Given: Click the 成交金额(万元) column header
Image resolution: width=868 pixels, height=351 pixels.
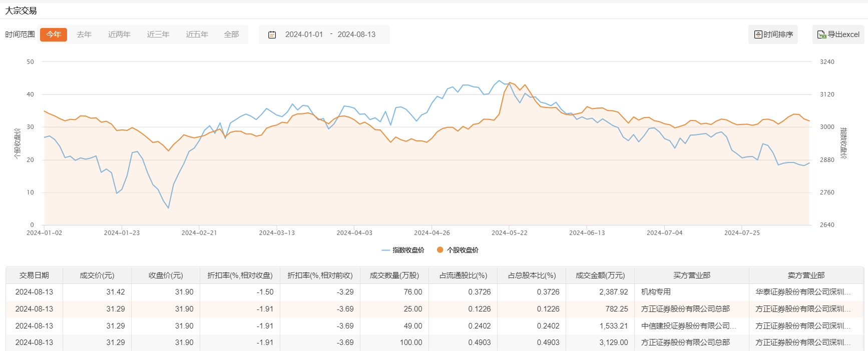Looking at the screenshot, I should [600, 275].
